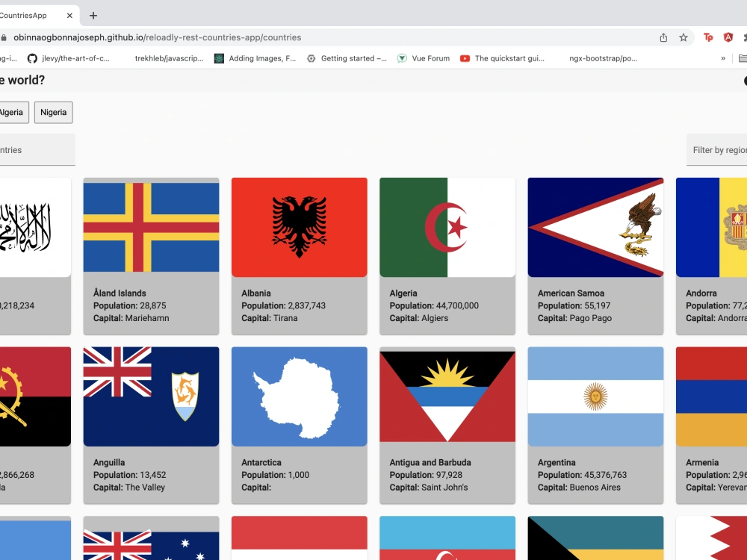
Task: Select the American Samoa flag image
Action: click(595, 228)
